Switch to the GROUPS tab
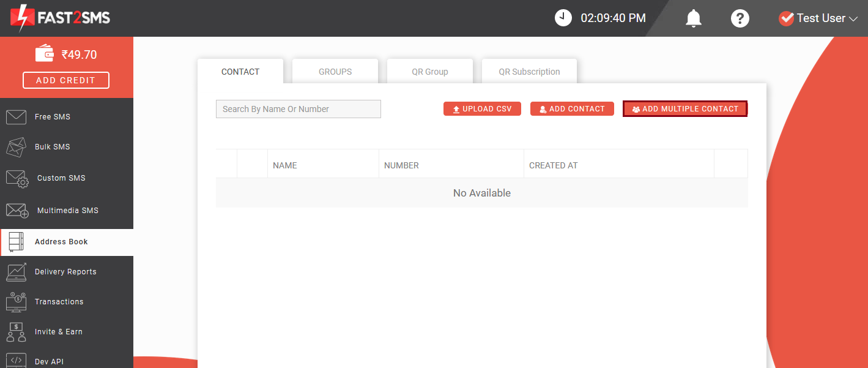 335,72
